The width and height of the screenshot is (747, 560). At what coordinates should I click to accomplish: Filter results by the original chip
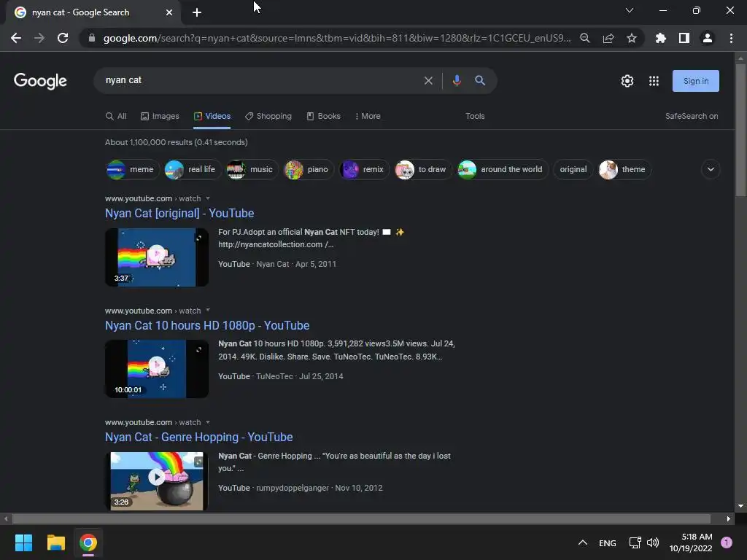click(573, 169)
